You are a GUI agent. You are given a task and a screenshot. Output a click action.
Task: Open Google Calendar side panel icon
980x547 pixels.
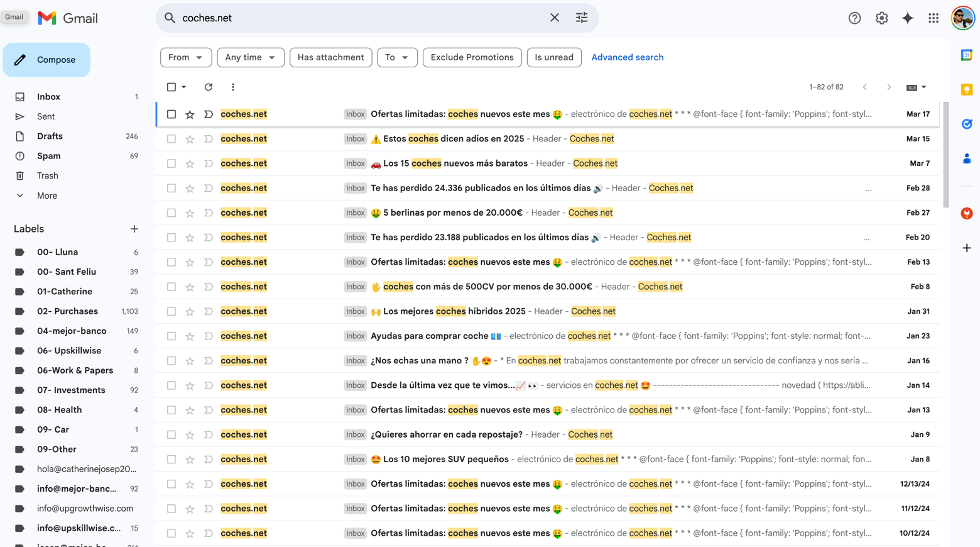(967, 55)
